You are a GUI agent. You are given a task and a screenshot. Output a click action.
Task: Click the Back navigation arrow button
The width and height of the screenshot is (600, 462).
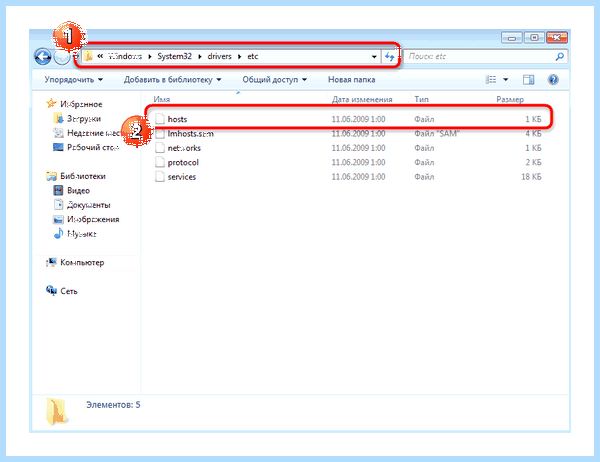pyautogui.click(x=42, y=57)
